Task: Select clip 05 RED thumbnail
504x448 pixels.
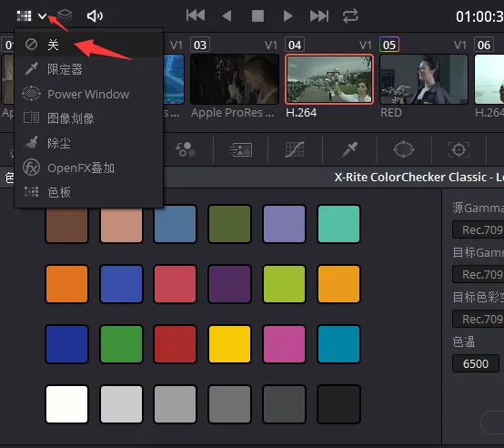Action: (424, 79)
